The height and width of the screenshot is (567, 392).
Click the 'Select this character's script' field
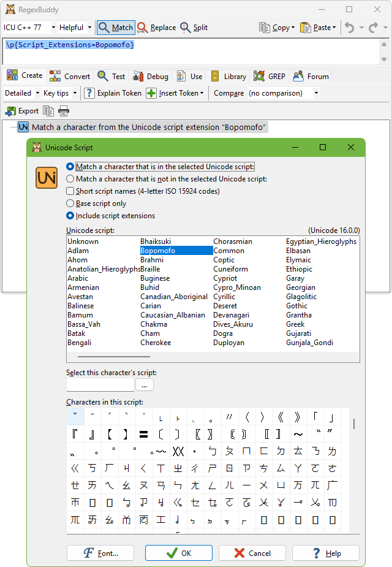pyautogui.click(x=100, y=385)
